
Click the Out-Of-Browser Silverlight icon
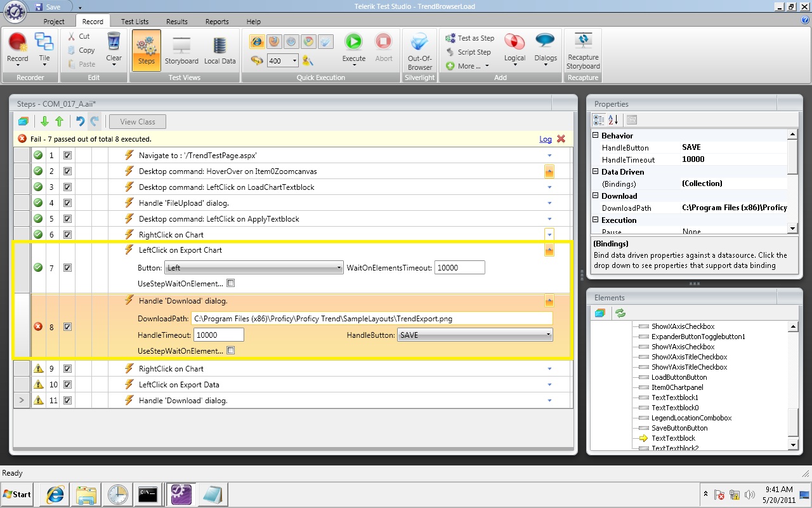pyautogui.click(x=420, y=50)
